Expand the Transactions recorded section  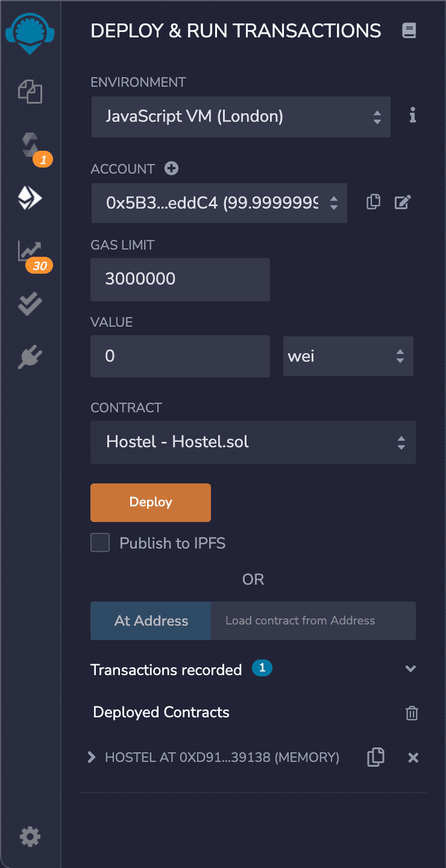(x=410, y=669)
